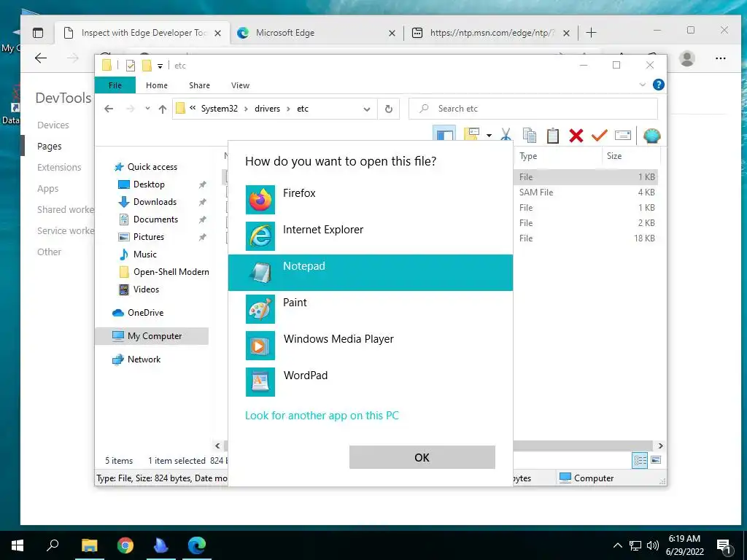Screen dimensions: 747x560
Task: Open Pictures in navigation pane
Action: (x=149, y=237)
